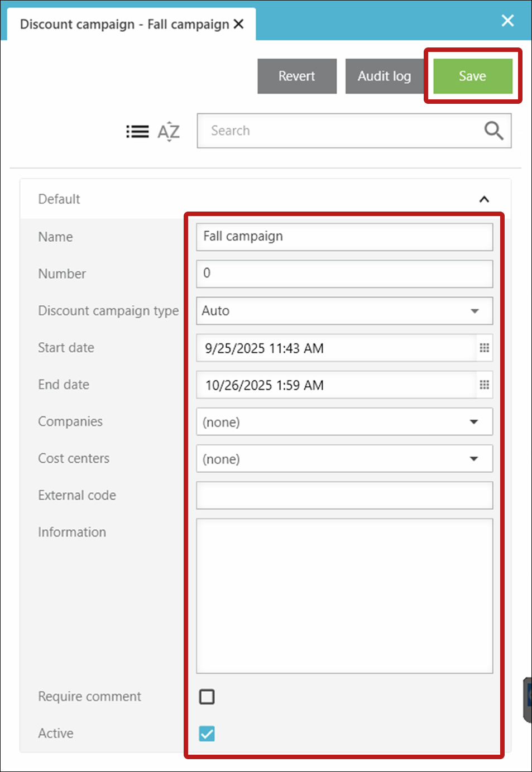Open the End date calendar picker
The image size is (532, 772).
tap(484, 385)
